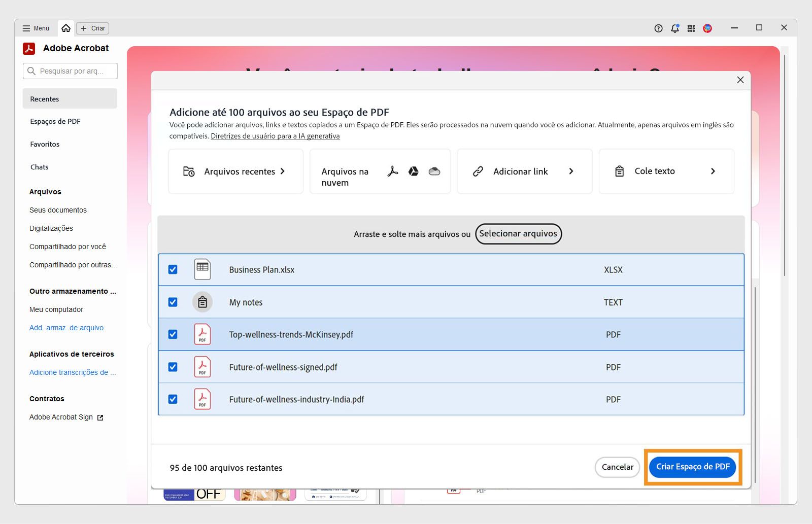Open the notifications bell icon
812x524 pixels.
click(x=674, y=28)
